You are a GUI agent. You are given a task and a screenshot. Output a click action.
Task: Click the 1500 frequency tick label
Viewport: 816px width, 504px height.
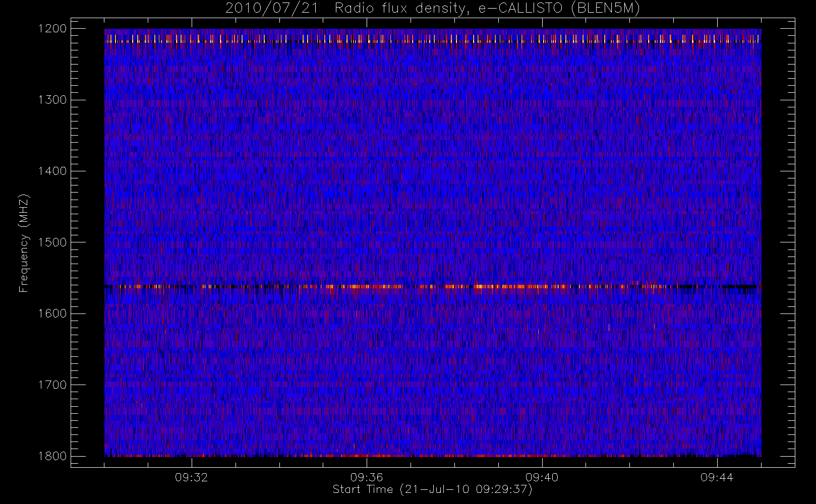[52, 242]
